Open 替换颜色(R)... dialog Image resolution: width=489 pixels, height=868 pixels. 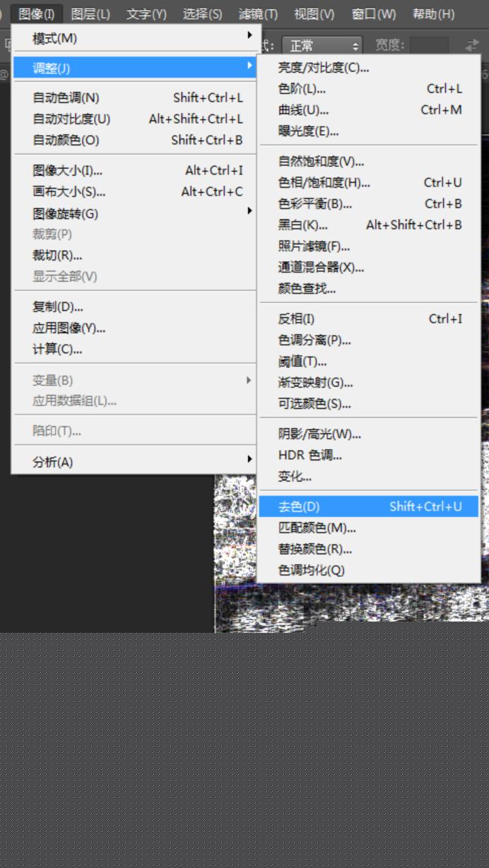(x=369, y=549)
